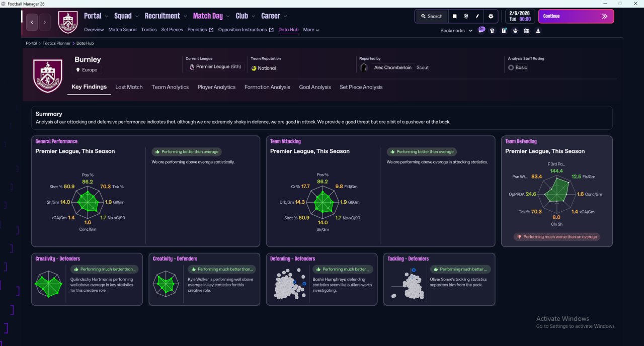The width and height of the screenshot is (644, 346).
Task: Open Quilindschy Hartman creativity card
Action: click(87, 279)
